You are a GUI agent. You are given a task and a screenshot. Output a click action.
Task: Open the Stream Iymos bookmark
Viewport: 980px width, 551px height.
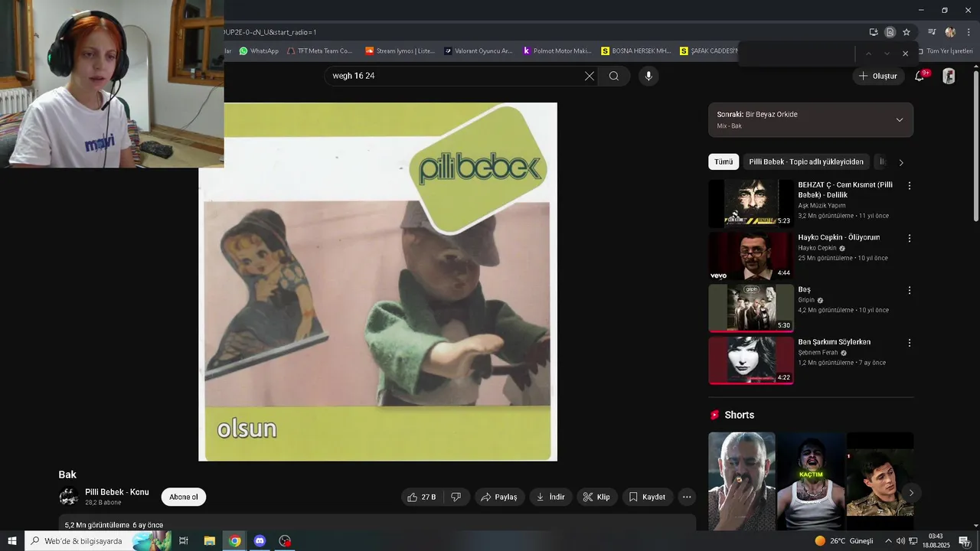[x=400, y=51]
